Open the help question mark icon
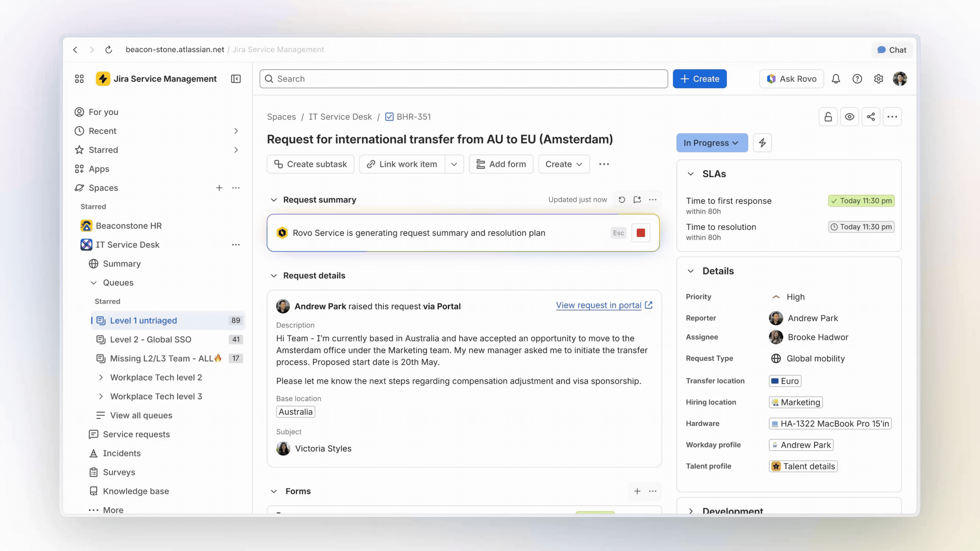This screenshot has width=980, height=551. [x=857, y=79]
